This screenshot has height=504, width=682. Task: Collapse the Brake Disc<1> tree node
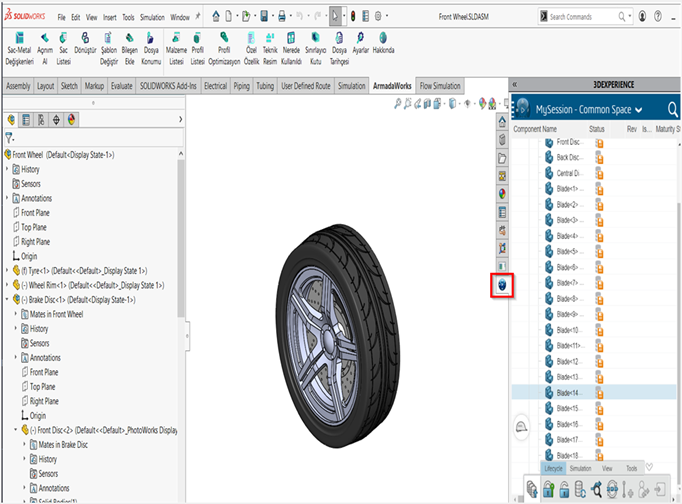tap(7, 299)
